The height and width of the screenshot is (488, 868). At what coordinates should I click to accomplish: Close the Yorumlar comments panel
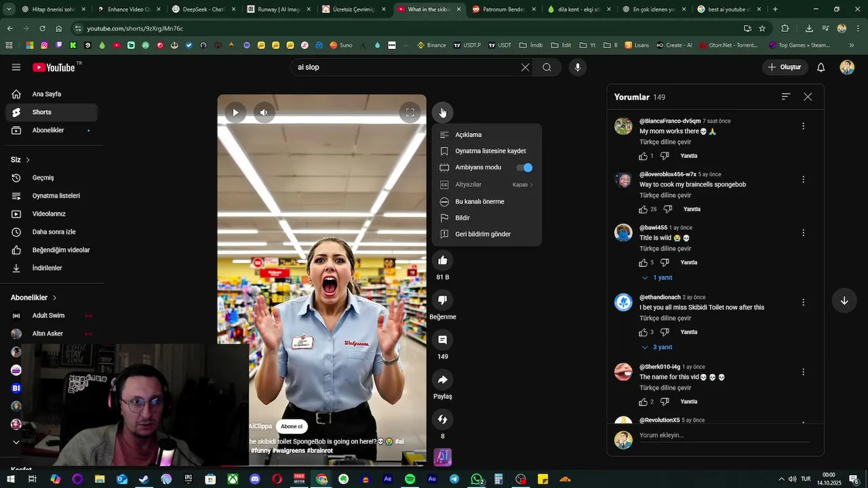click(x=808, y=97)
